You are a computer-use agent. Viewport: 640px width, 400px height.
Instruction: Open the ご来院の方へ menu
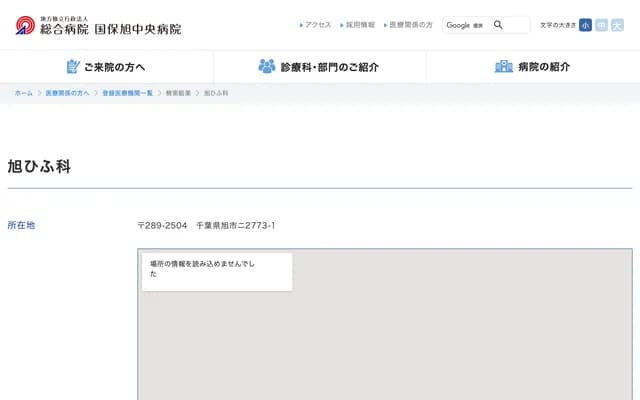pyautogui.click(x=106, y=67)
